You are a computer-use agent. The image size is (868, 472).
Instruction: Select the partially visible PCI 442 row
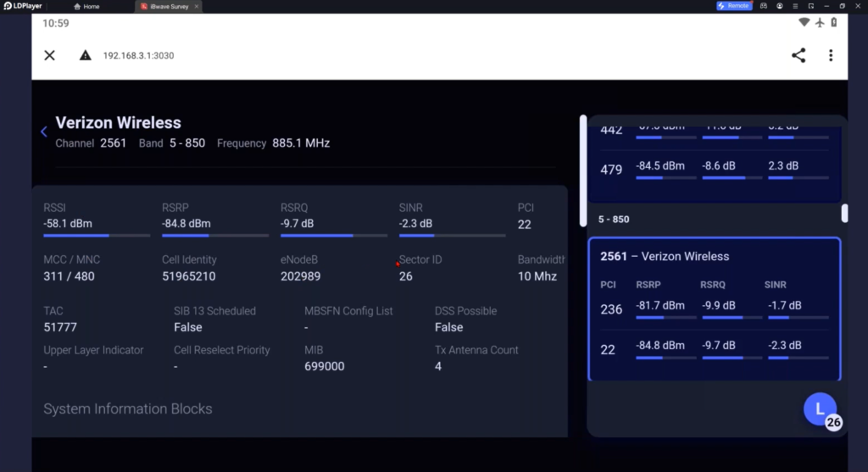pos(714,131)
